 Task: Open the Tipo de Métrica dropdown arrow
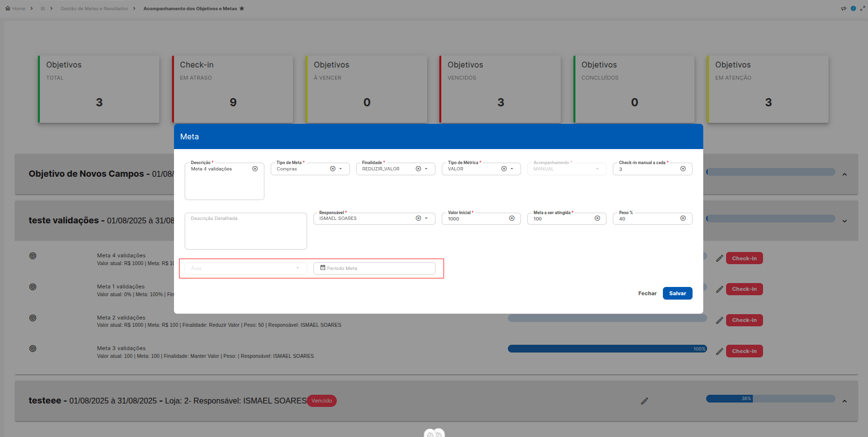[512, 169]
